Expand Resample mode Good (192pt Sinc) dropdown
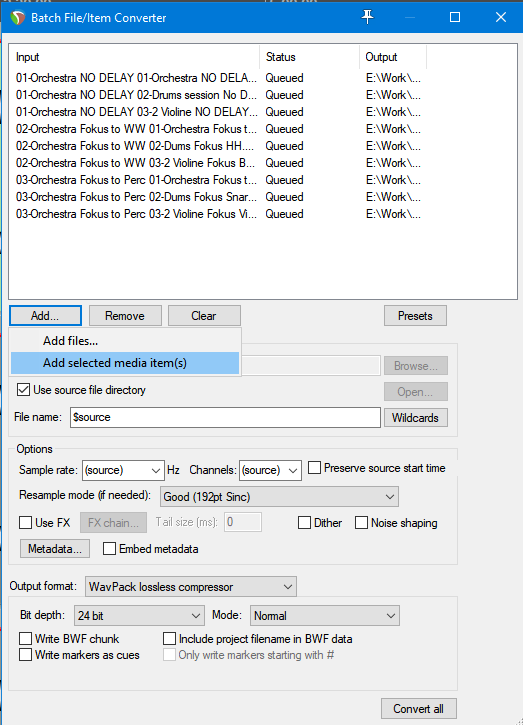This screenshot has width=523, height=725. 279,497
